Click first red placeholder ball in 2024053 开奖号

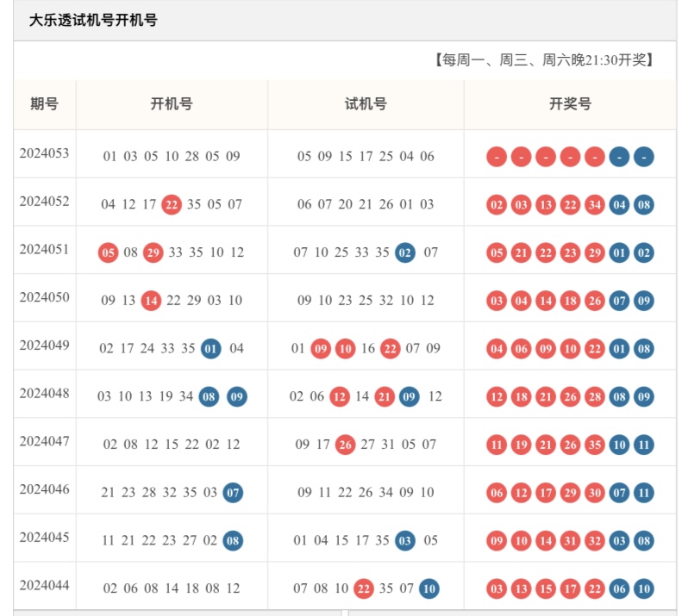[x=496, y=157]
